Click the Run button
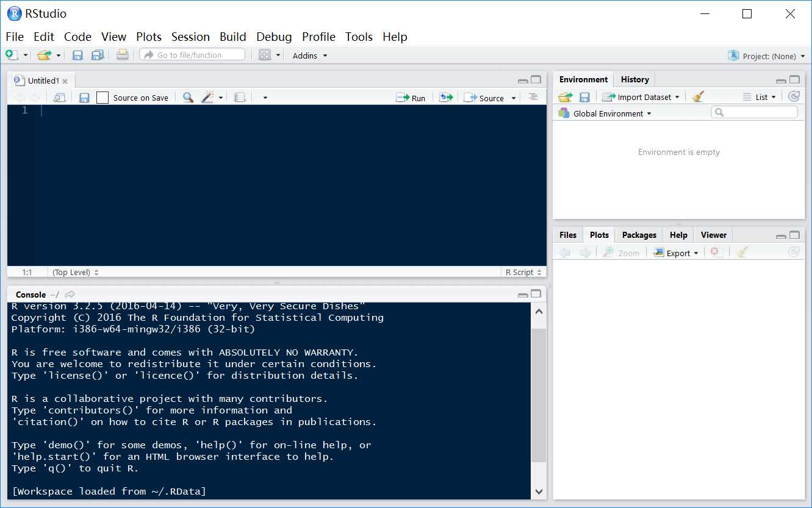Viewport: 812px width, 508px height. (411, 98)
